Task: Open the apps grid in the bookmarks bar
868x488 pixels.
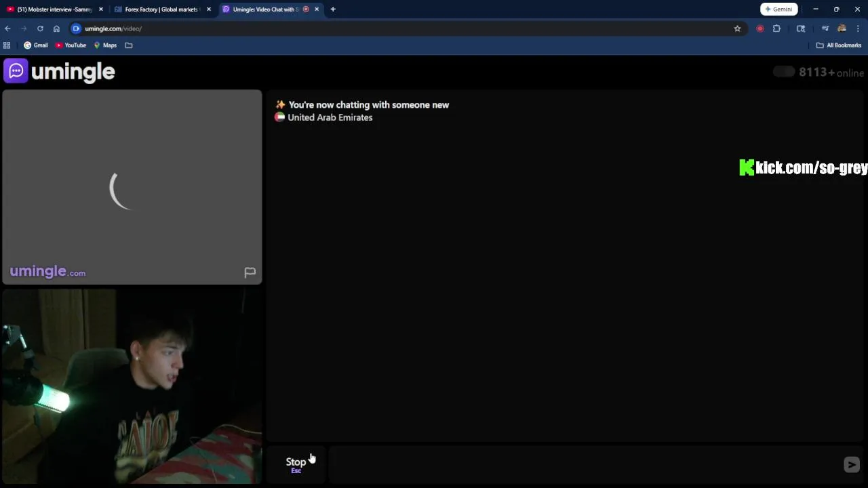Action: (x=7, y=45)
